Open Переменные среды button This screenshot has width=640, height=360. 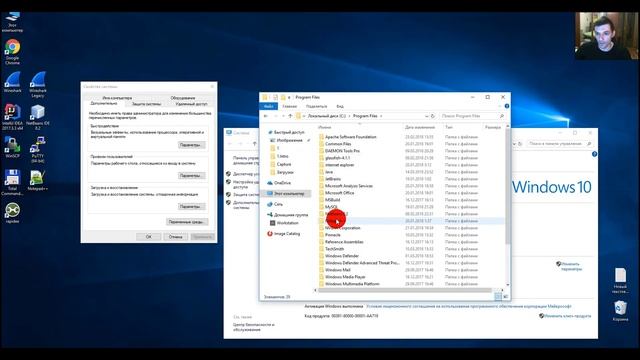tap(188, 222)
